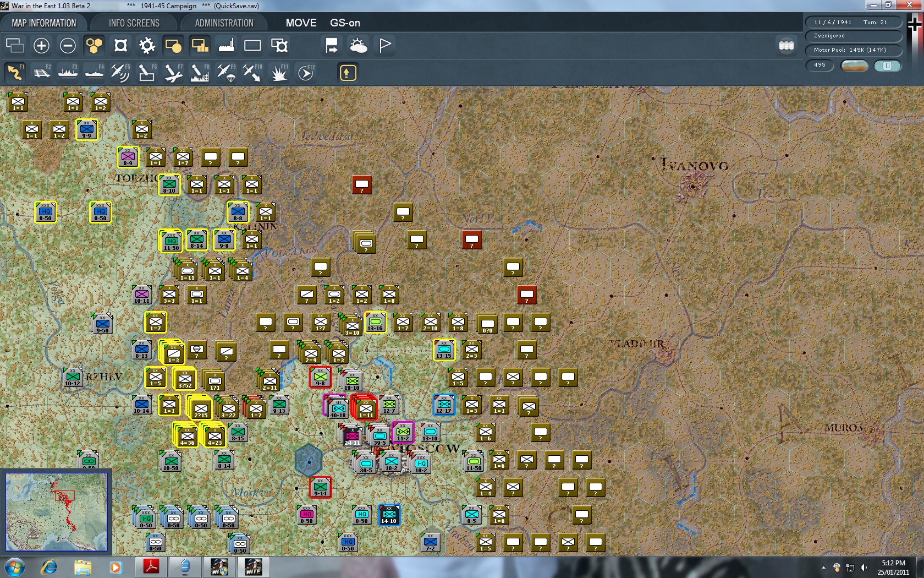This screenshot has width=924, height=578.
Task: Open the ADMINISTRATION tab
Action: 224,23
